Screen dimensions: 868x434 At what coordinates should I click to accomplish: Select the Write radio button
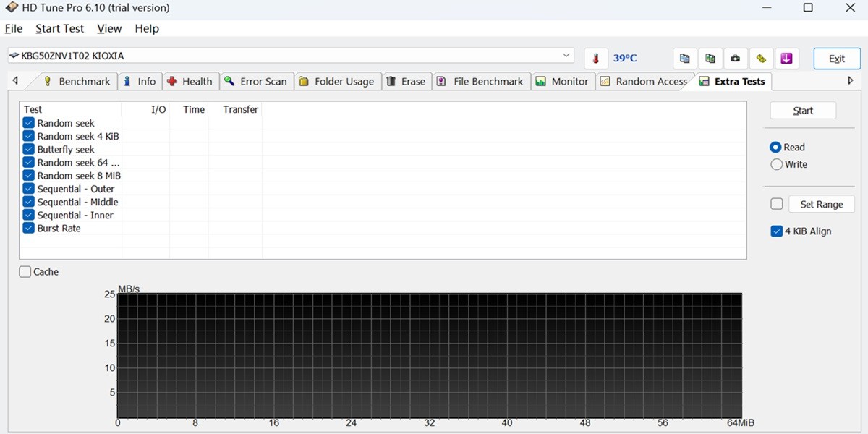point(777,165)
